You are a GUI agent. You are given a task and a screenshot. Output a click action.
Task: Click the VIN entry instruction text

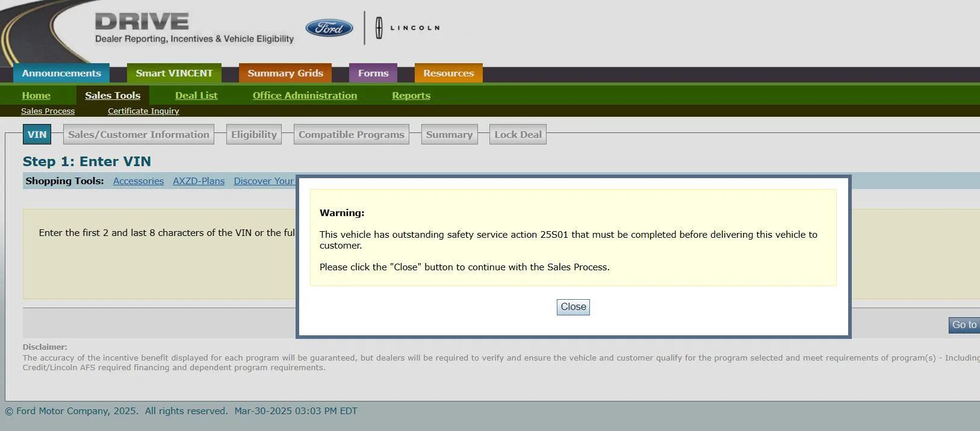coord(167,233)
